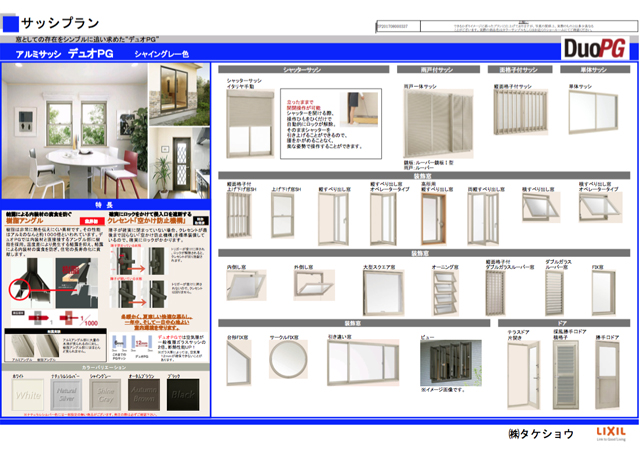Click the クレセント「空かけ防止機構」 heading
640x466 pixels.
pos(149,221)
